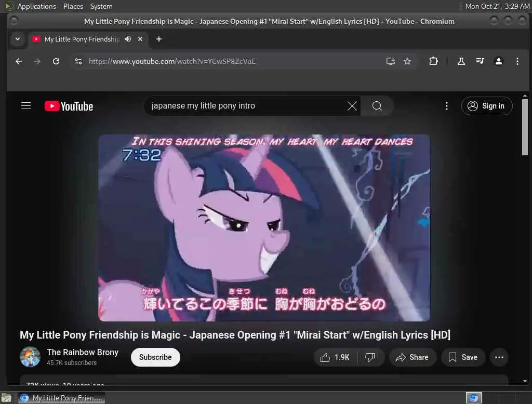Open the Extensions puzzle icon
532x404 pixels.
pyautogui.click(x=433, y=61)
